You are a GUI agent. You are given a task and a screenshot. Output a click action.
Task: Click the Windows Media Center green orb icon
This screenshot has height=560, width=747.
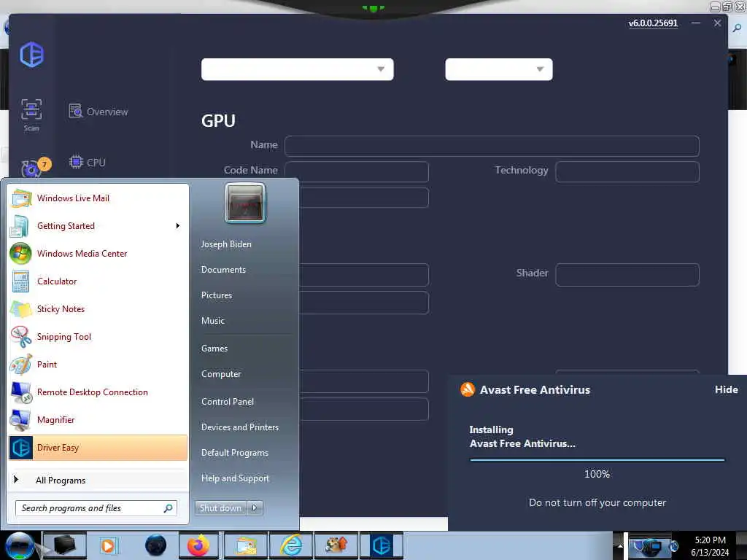pyautogui.click(x=20, y=253)
